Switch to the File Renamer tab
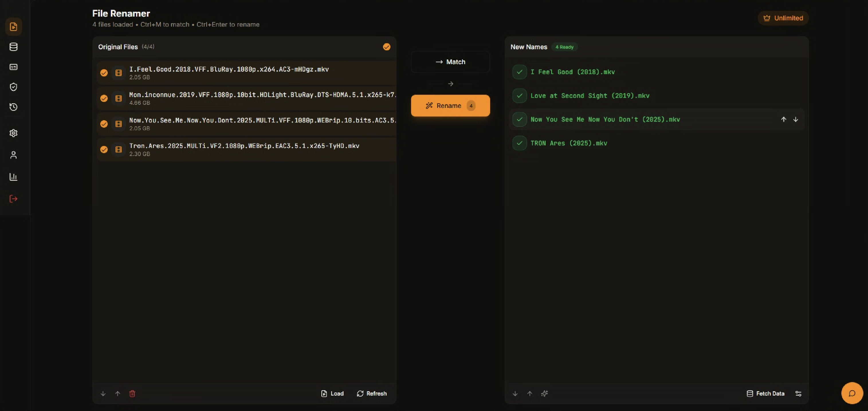The width and height of the screenshot is (868, 411). point(13,27)
